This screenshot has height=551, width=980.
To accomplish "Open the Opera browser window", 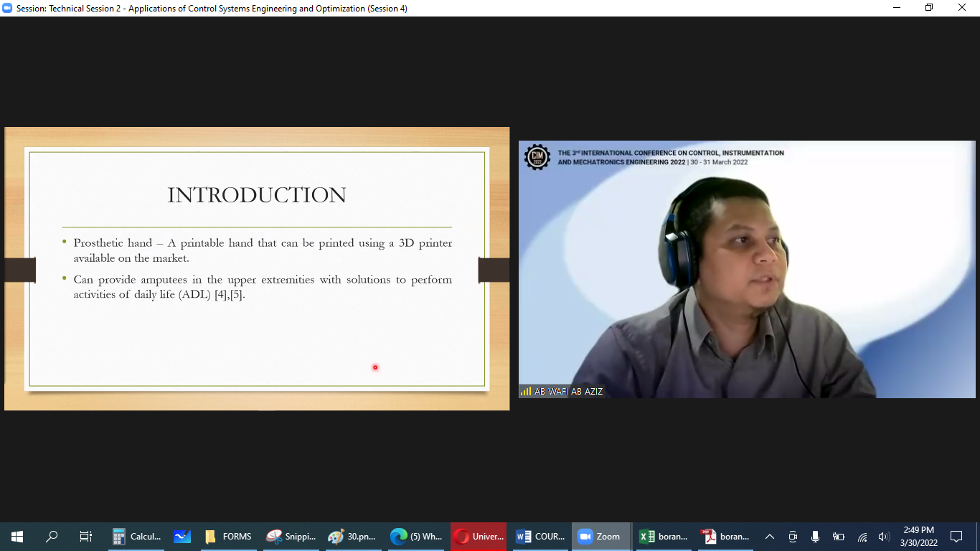I will [x=479, y=537].
